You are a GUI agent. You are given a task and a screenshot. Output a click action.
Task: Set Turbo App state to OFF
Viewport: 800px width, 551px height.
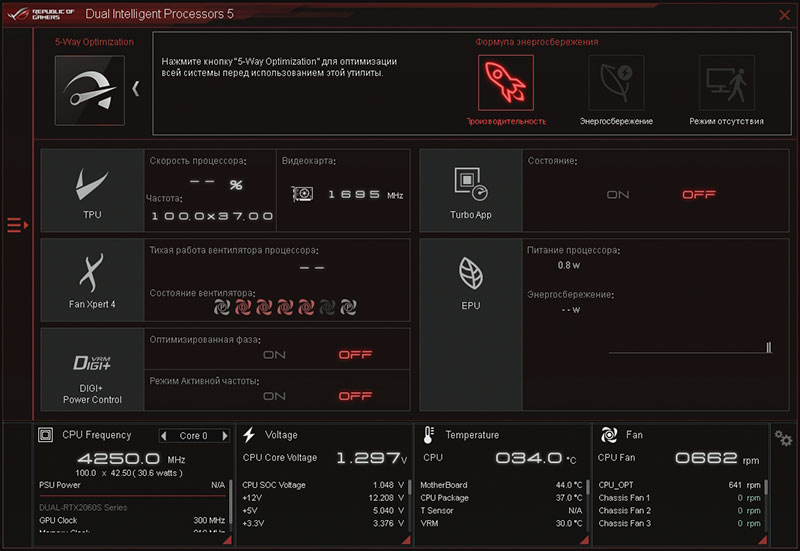click(x=698, y=194)
